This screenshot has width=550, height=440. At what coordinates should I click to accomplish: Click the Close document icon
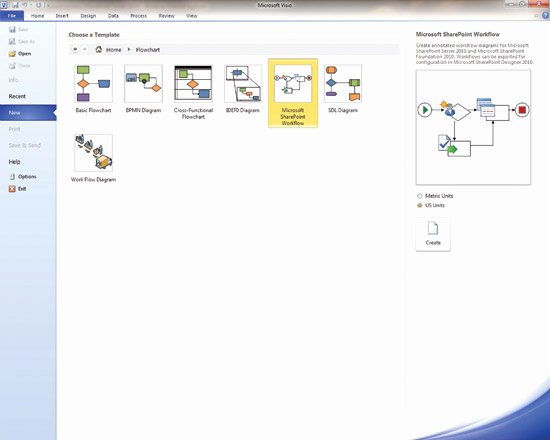point(12,66)
